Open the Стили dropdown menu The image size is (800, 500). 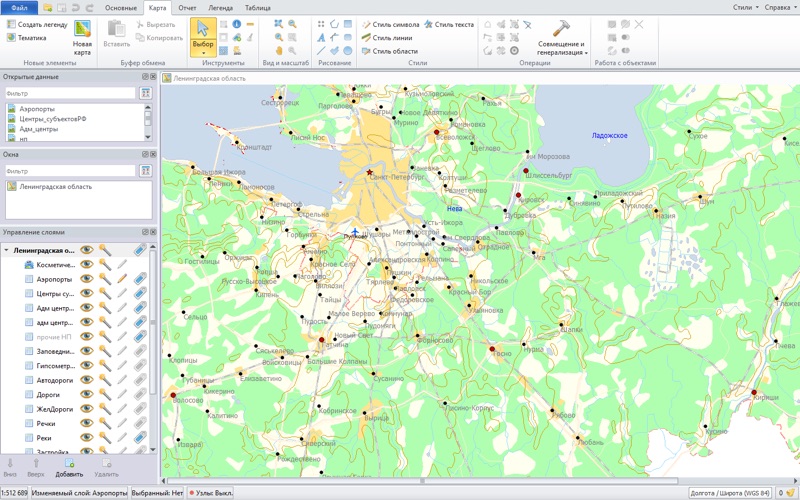click(745, 7)
